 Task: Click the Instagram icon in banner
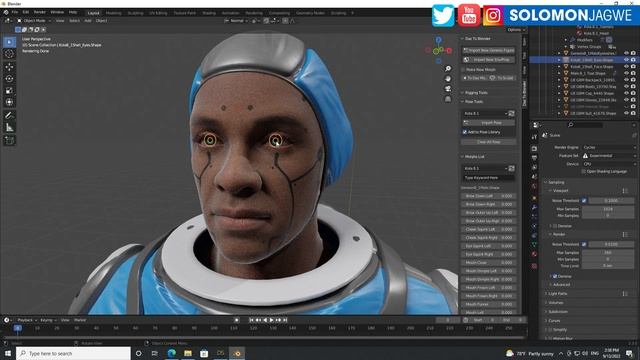pos(493,16)
